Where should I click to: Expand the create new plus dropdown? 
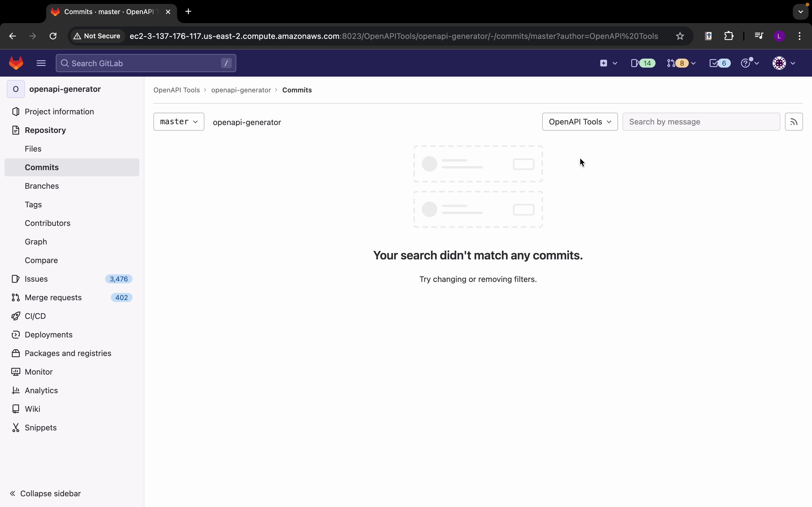point(608,63)
